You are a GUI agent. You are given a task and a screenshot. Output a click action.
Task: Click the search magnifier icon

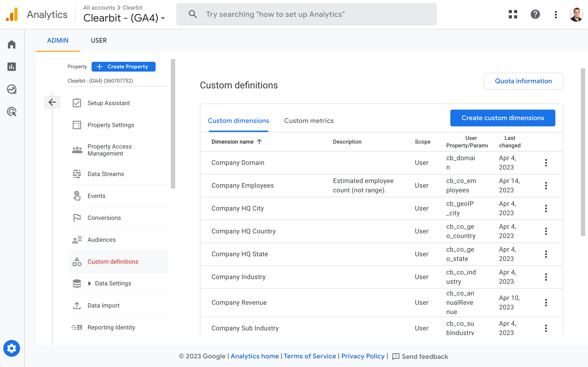coord(193,14)
